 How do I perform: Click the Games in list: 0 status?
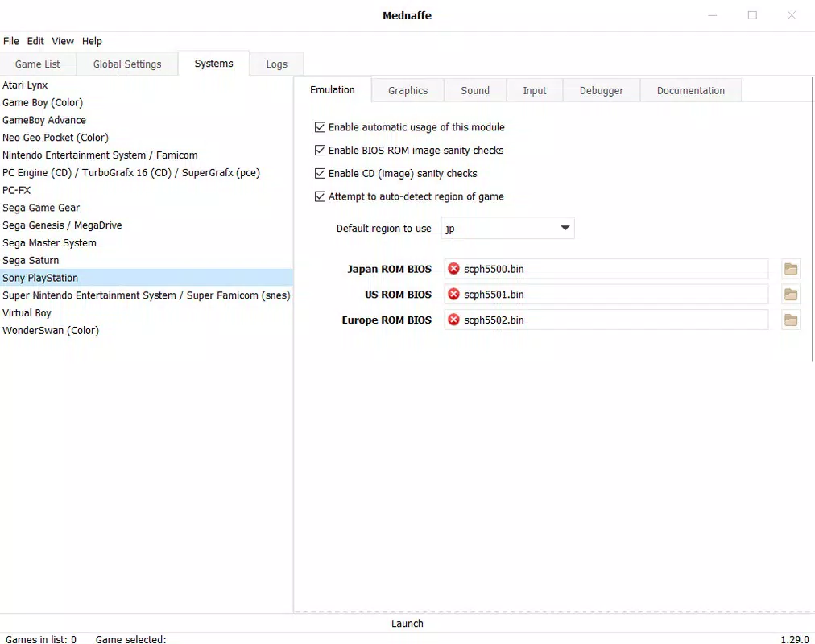[41, 639]
